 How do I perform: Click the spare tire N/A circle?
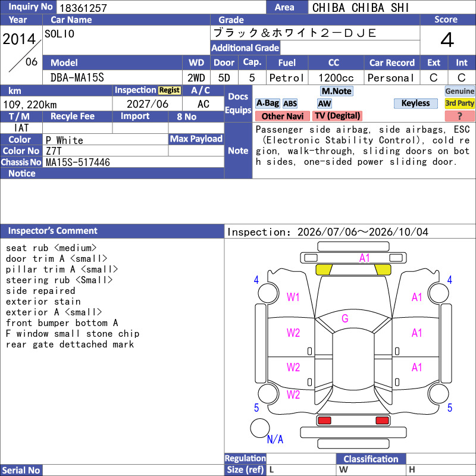[x=260, y=428]
